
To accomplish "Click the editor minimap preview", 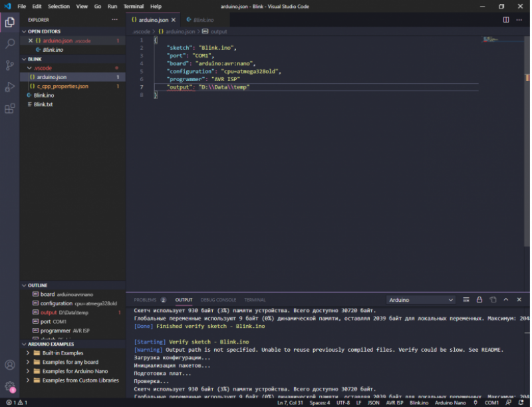I will pyautogui.click(x=492, y=40).
